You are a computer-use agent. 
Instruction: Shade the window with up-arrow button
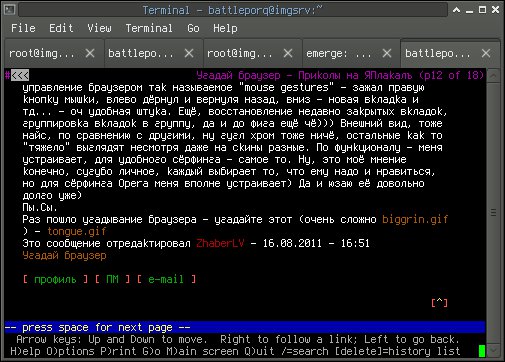tap(457, 10)
